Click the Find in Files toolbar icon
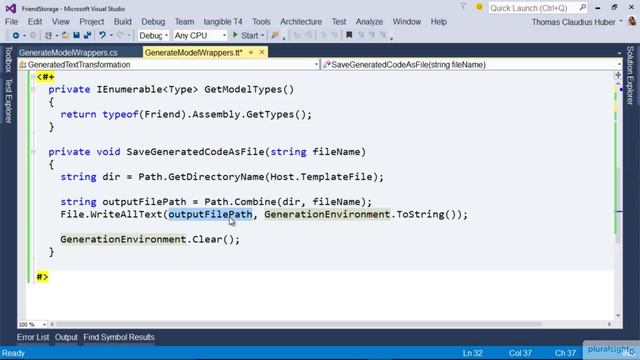The width and height of the screenshot is (640, 360). pyautogui.click(x=275, y=36)
